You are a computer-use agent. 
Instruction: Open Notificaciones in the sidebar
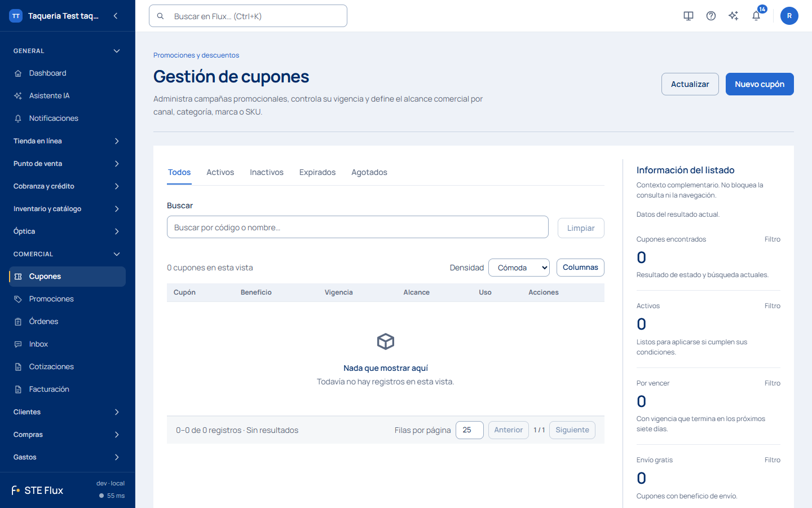[67, 119]
